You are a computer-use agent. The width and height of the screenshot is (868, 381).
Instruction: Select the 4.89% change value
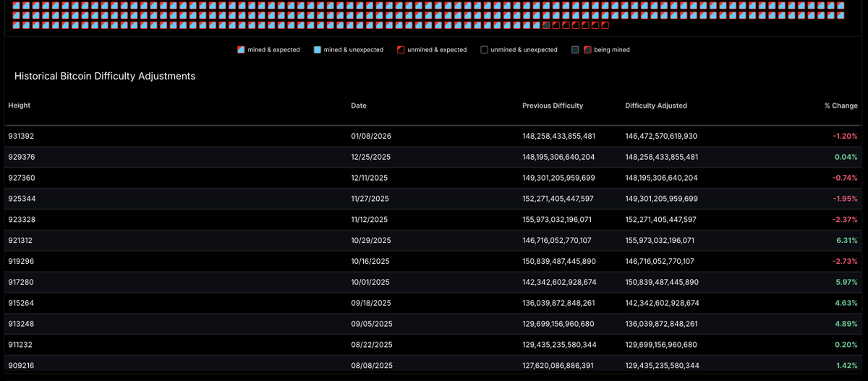[x=846, y=324]
